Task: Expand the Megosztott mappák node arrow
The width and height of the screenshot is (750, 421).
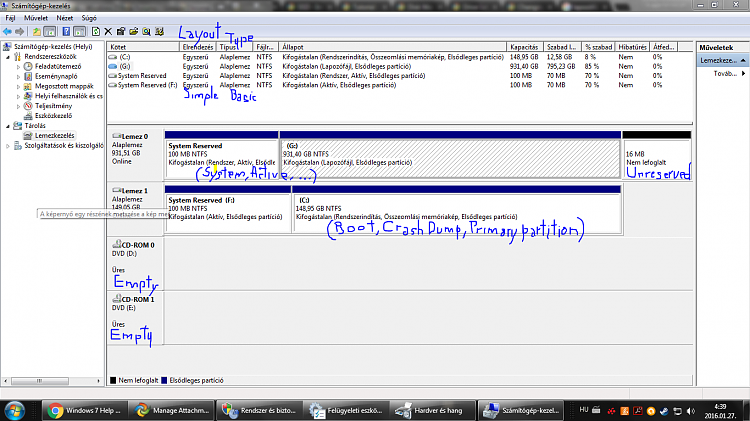Action: coord(19,87)
